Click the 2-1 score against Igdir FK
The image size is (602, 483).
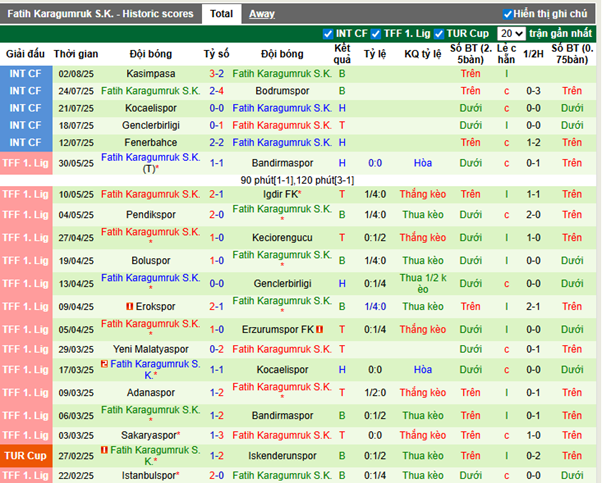pyautogui.click(x=217, y=194)
